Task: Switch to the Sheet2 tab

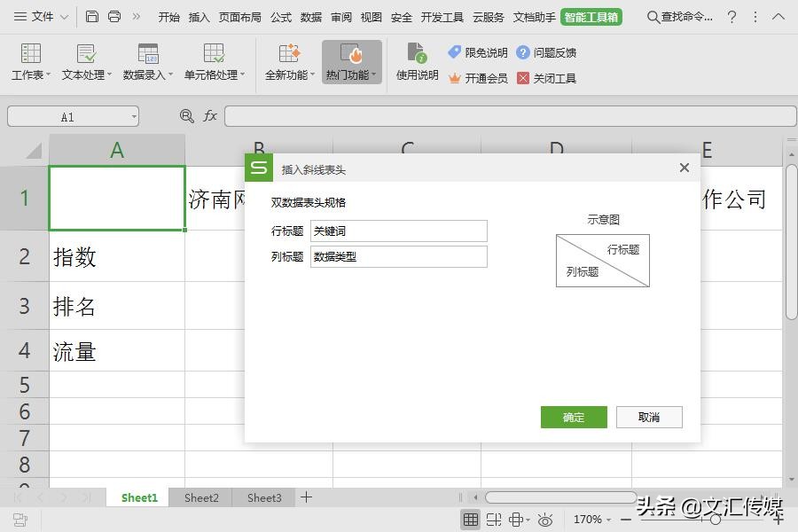Action: (x=200, y=498)
